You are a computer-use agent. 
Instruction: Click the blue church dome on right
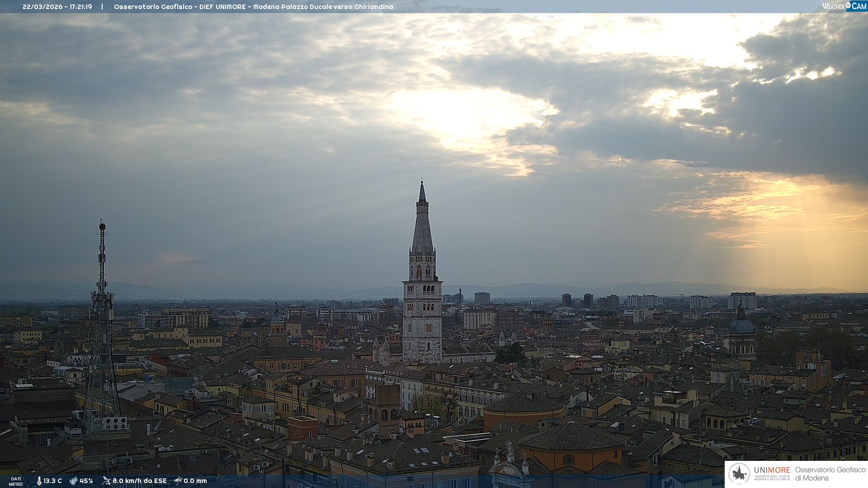coord(741,325)
